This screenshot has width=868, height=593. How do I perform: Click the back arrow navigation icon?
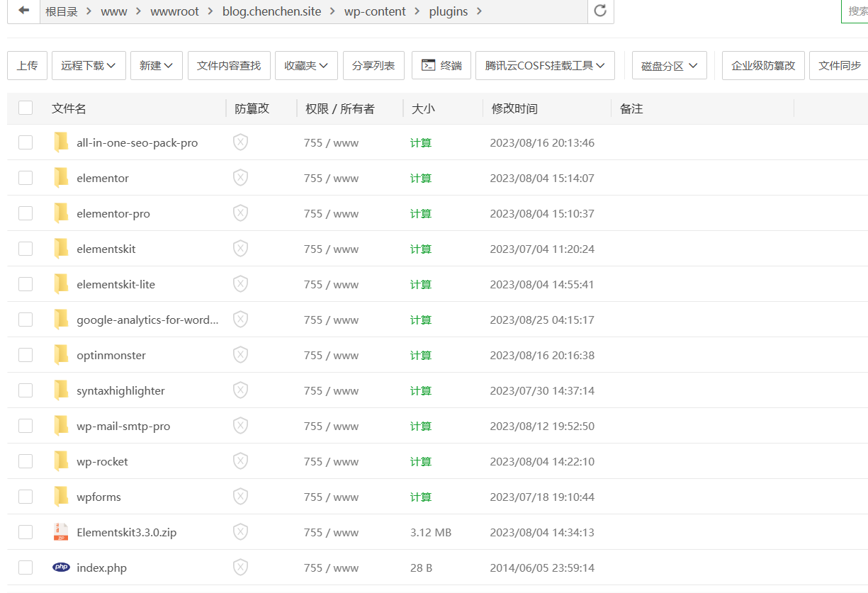[x=24, y=11]
